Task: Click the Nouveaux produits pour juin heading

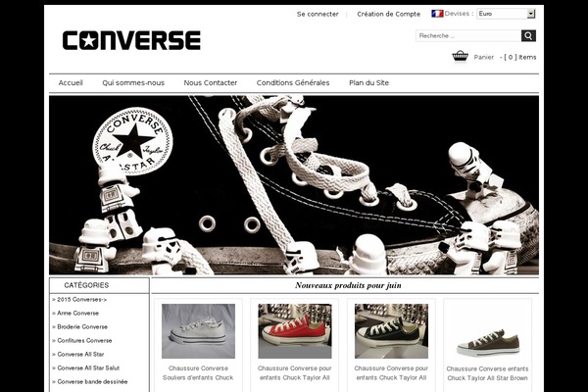Action: [348, 285]
